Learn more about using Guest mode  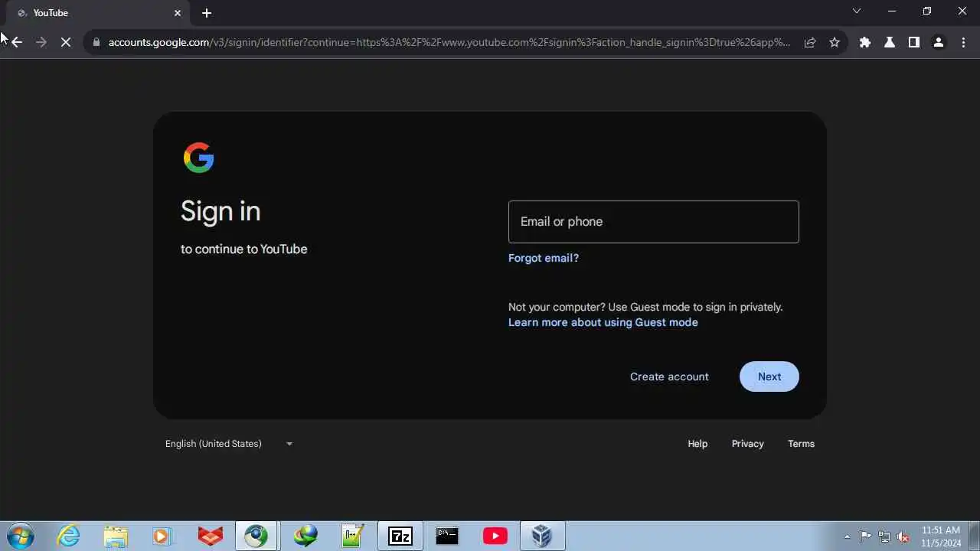(603, 322)
